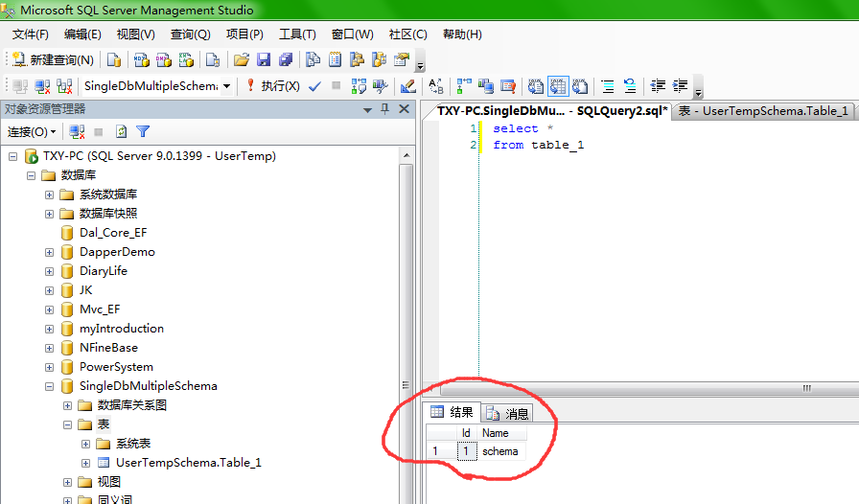Expand the 系统数据库 folder

pyautogui.click(x=49, y=195)
